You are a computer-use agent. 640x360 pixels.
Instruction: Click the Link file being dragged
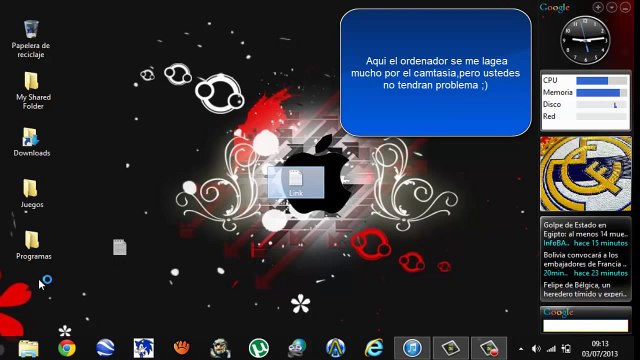click(296, 182)
